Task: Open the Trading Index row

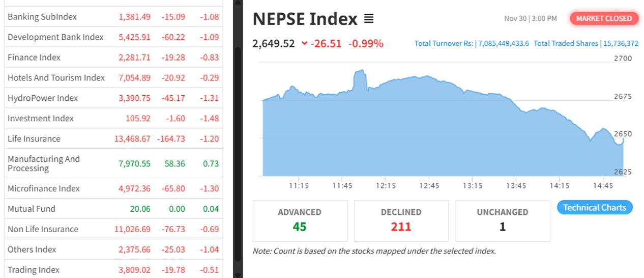Action: pyautogui.click(x=34, y=270)
